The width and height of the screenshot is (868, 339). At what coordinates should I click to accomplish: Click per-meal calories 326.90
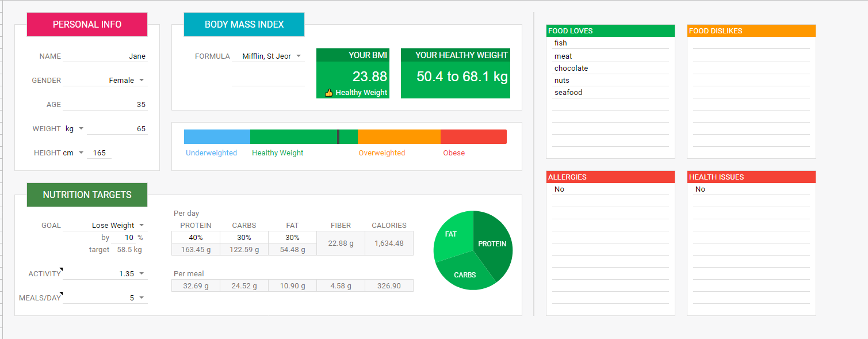(389, 285)
